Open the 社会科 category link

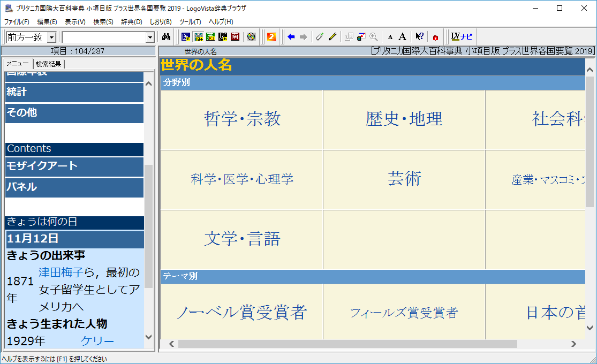[558, 119]
